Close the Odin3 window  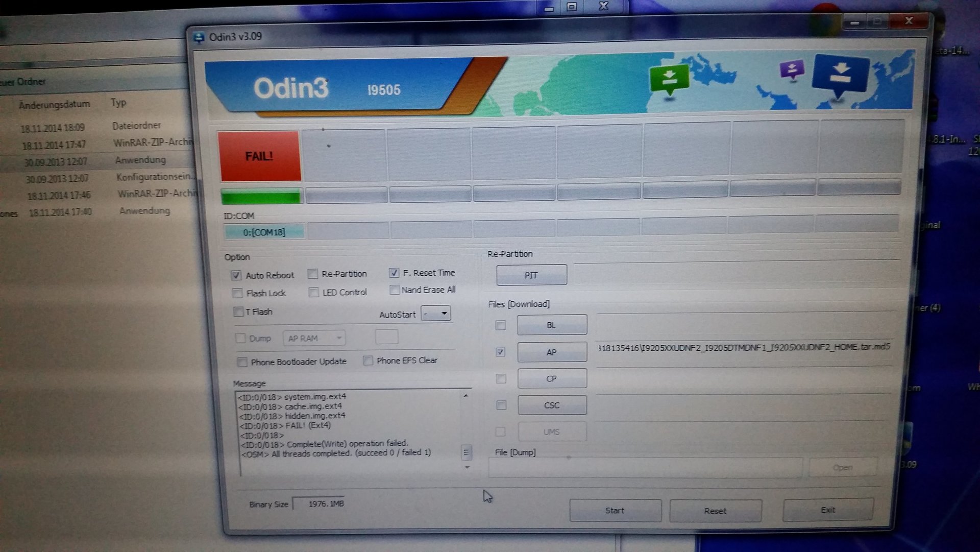click(x=909, y=21)
